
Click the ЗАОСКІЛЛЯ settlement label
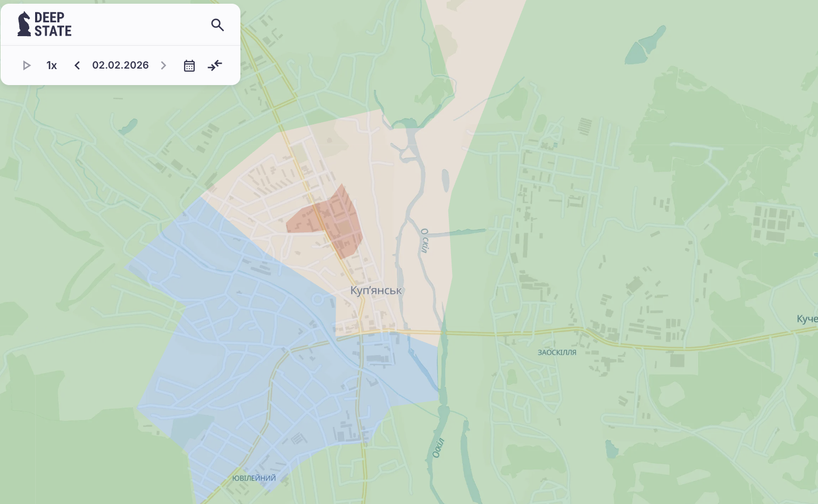point(557,352)
